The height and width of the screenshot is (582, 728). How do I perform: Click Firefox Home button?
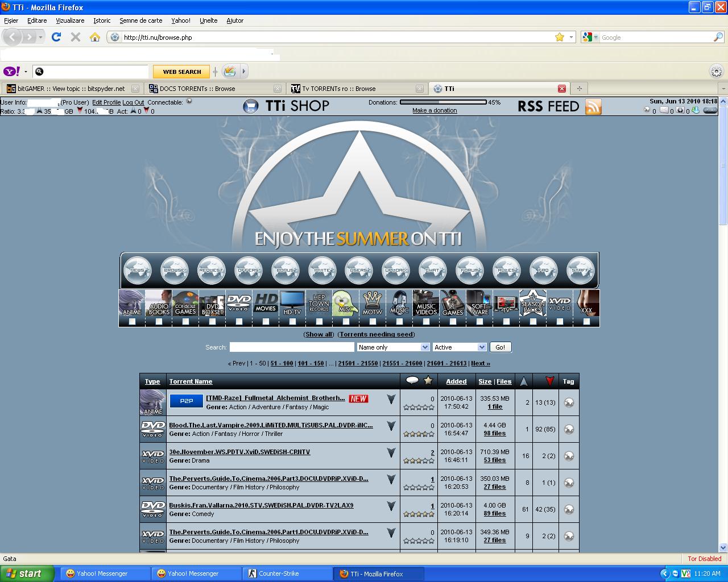tap(95, 37)
